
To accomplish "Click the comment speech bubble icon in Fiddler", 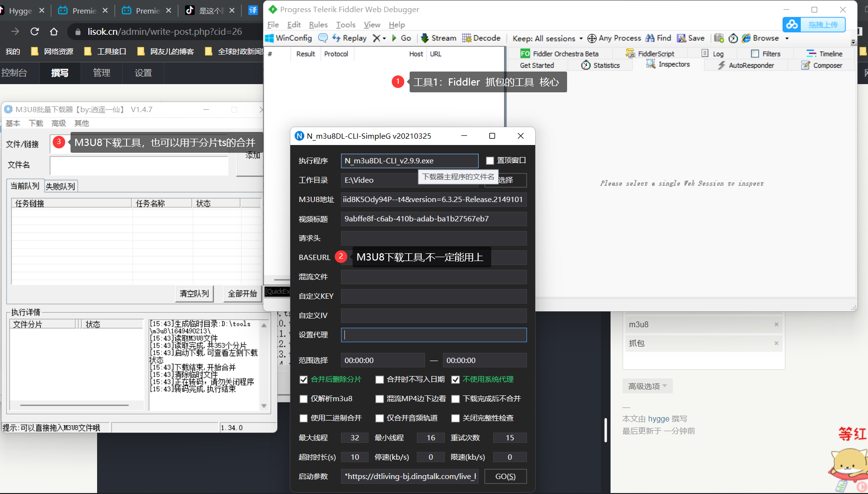I will 323,38.
